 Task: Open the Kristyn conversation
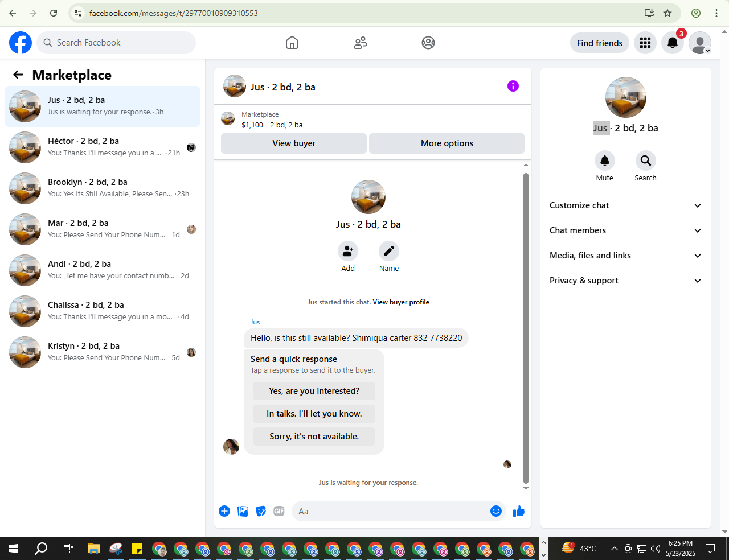tap(103, 352)
